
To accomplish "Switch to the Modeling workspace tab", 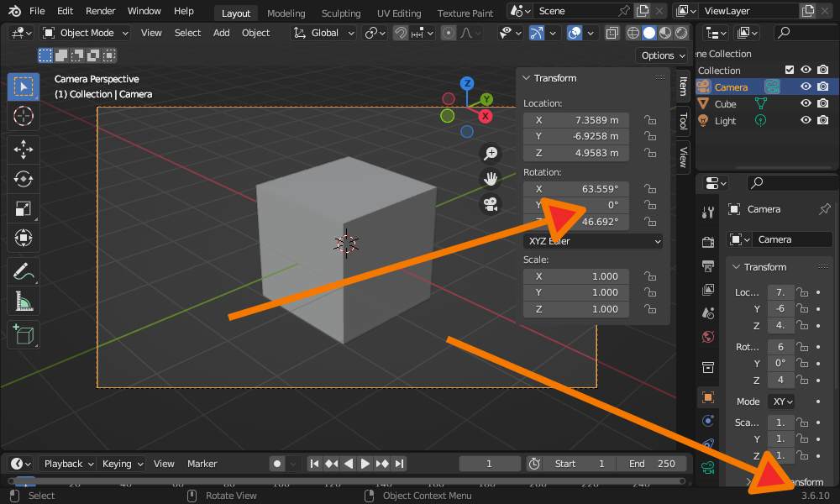I will point(286,13).
